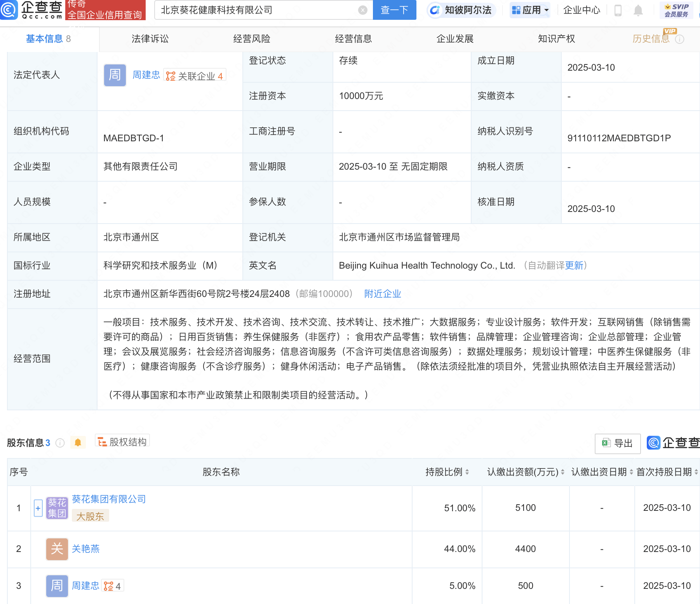Click 关 avatar for 关艳燕
700x604 pixels.
point(57,549)
